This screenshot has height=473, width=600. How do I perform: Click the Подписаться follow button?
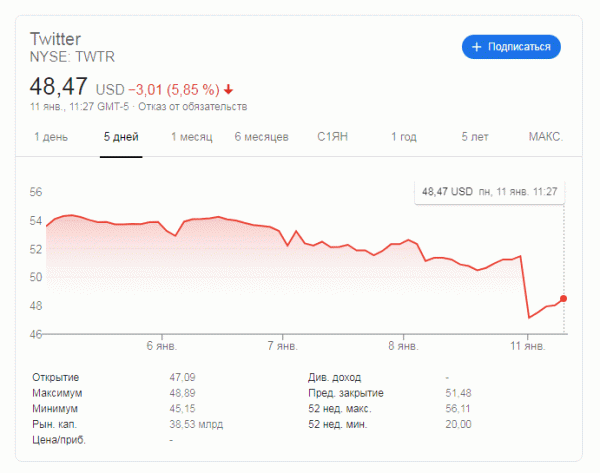pos(511,47)
